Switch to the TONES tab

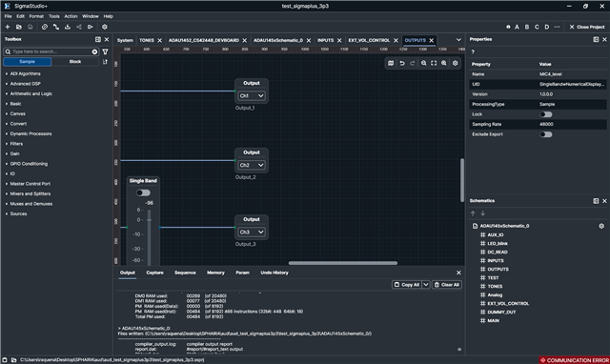point(147,40)
